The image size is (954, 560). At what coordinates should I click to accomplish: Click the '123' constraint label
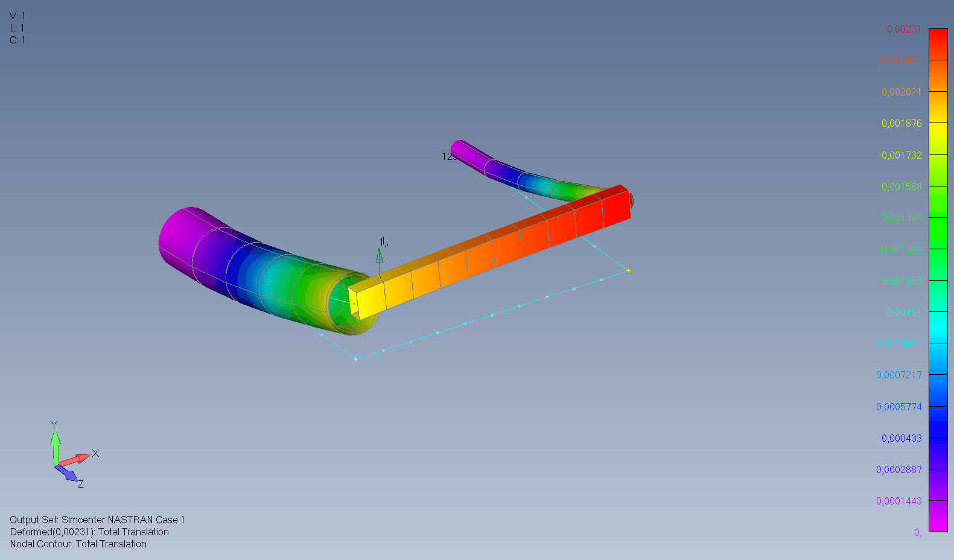449,157
